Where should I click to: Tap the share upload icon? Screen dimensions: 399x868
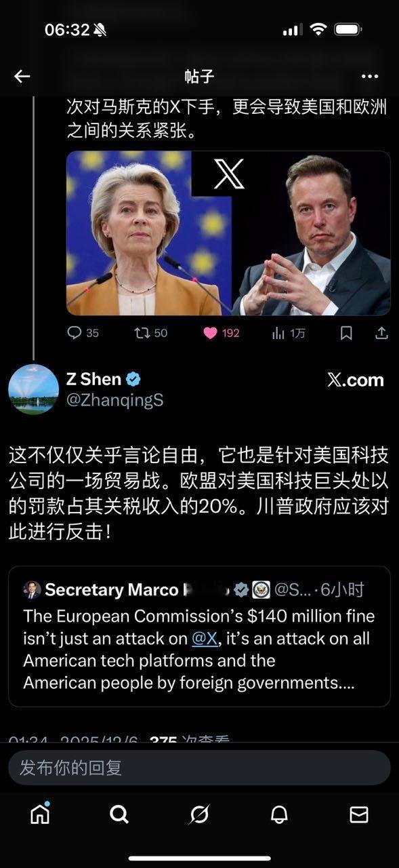[381, 333]
